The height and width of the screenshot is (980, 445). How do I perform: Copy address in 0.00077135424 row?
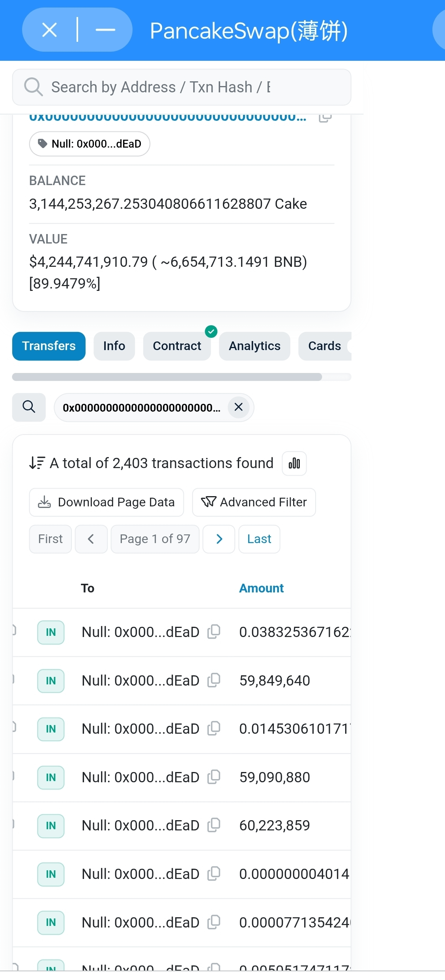click(x=213, y=922)
